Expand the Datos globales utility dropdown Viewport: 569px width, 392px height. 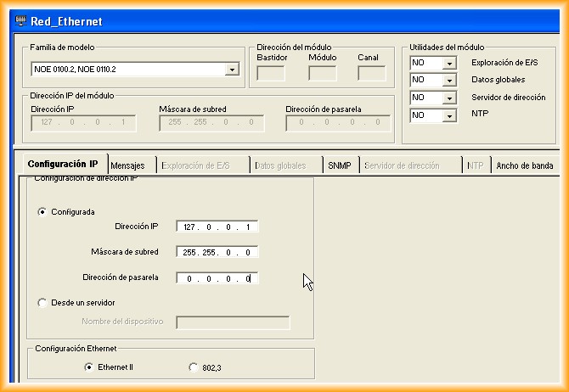(449, 81)
